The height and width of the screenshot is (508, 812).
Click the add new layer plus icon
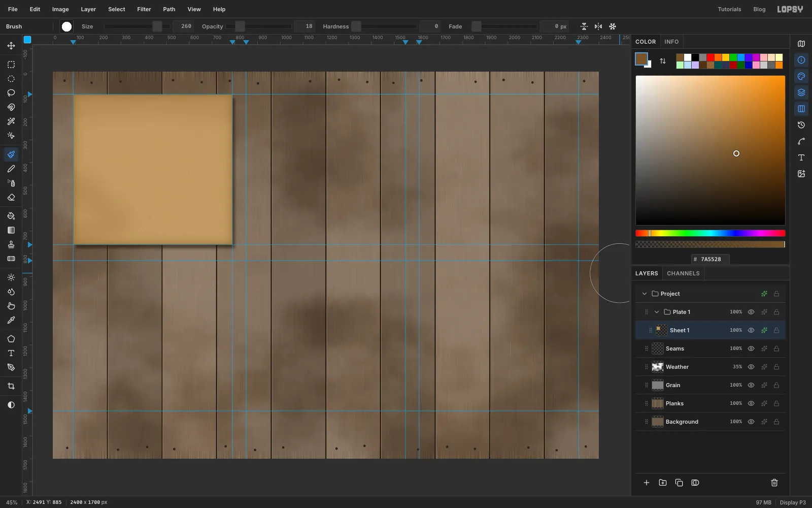pos(647,483)
